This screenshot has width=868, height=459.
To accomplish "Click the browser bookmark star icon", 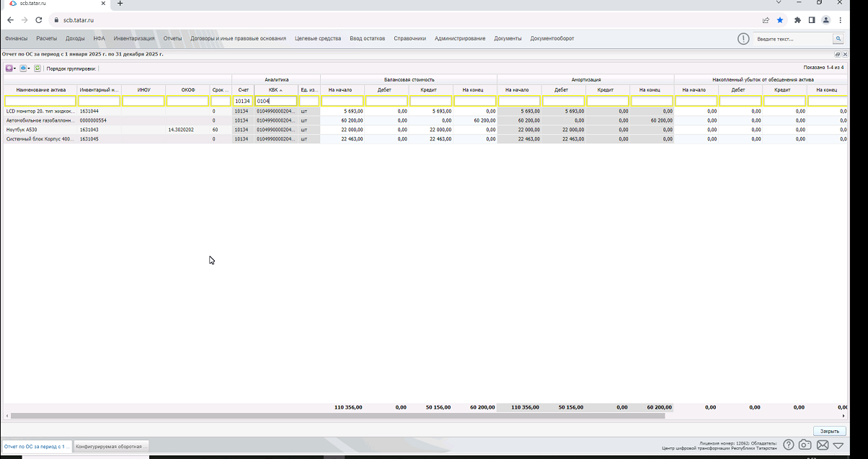I will click(780, 20).
